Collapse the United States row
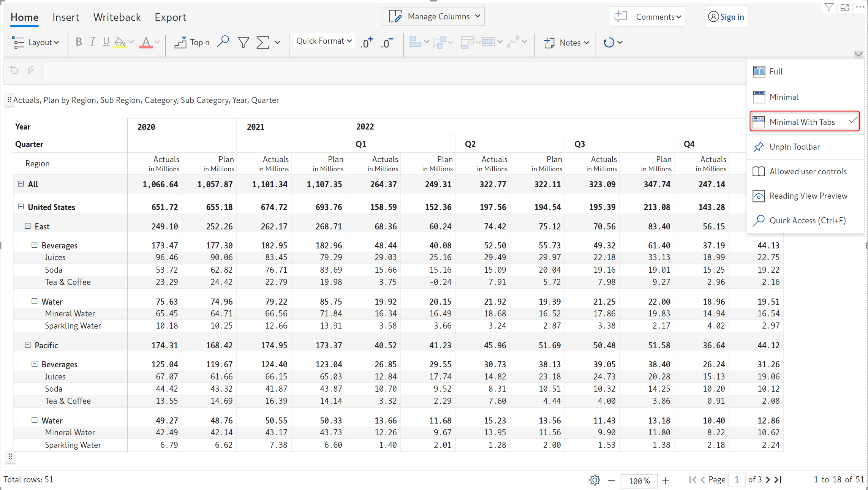Viewport: 868px width, 490px height. 21,207
